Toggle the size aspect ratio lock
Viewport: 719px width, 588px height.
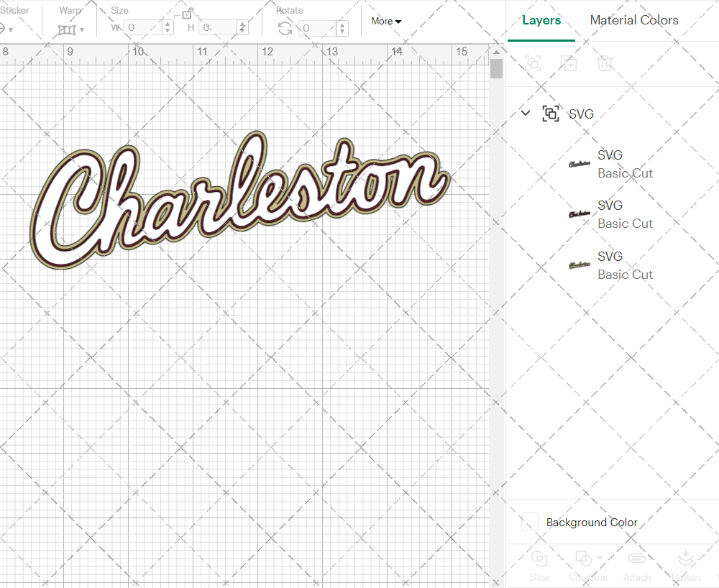click(x=187, y=14)
